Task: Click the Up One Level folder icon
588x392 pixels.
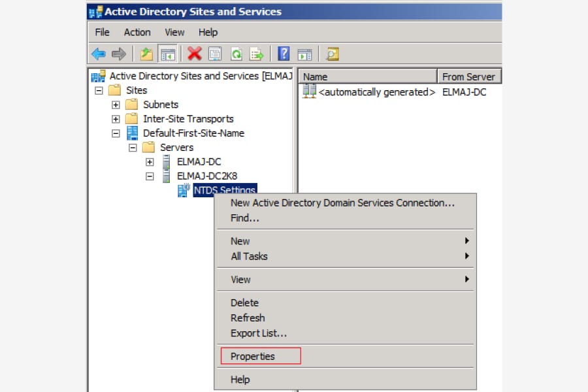Action: tap(146, 54)
